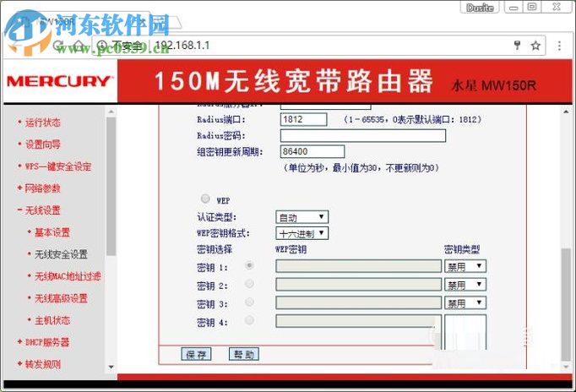The image size is (576, 392).
Task: Open 主机状态 submenu item
Action: pyautogui.click(x=52, y=320)
